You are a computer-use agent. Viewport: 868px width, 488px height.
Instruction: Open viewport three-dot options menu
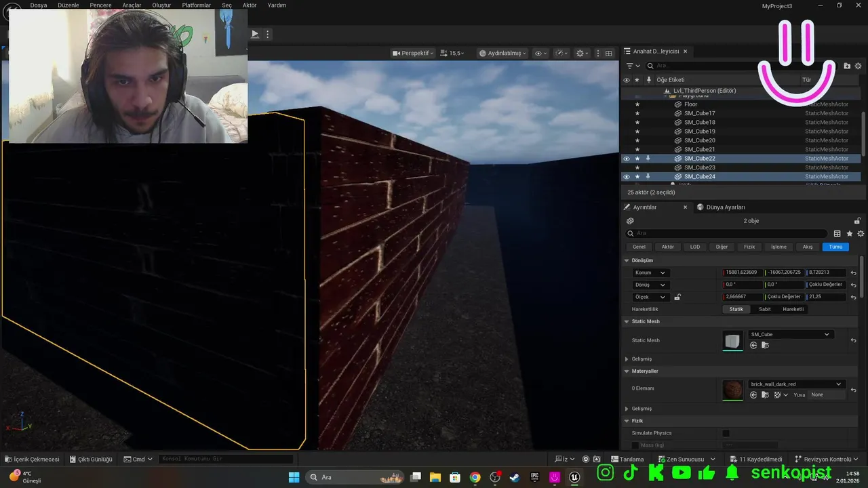coord(597,53)
